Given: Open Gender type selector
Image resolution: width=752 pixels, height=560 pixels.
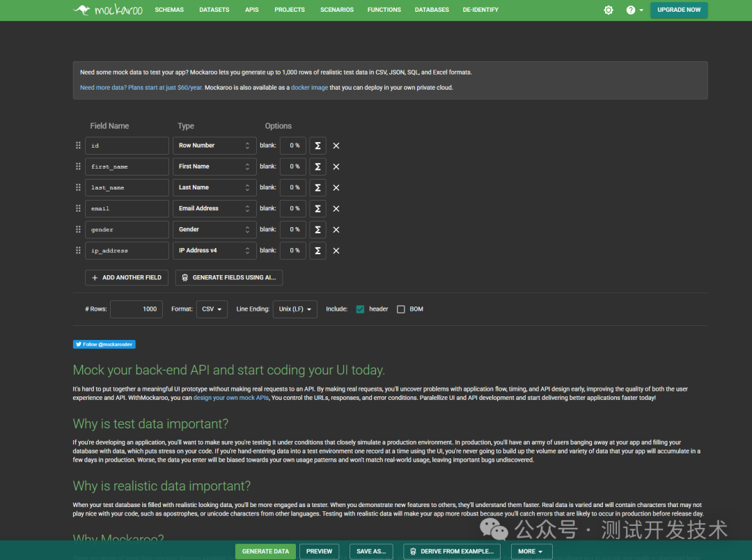Looking at the screenshot, I should click(x=214, y=229).
